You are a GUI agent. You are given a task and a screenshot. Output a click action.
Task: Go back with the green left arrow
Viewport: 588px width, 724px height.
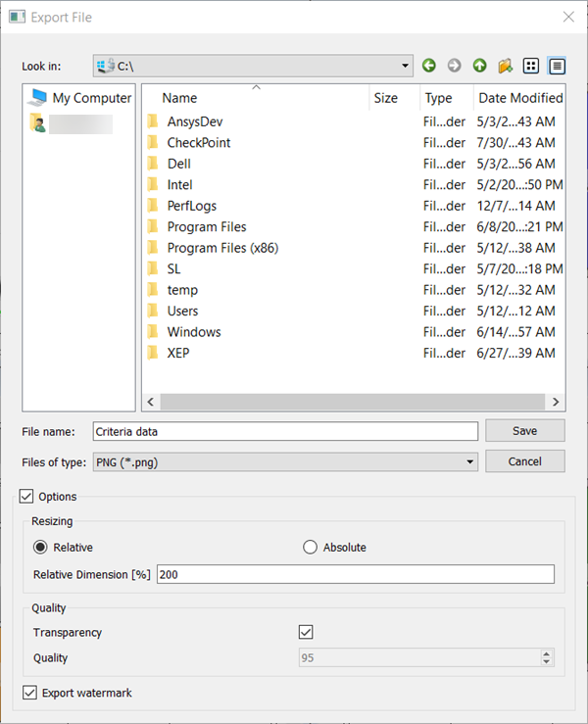(428, 66)
